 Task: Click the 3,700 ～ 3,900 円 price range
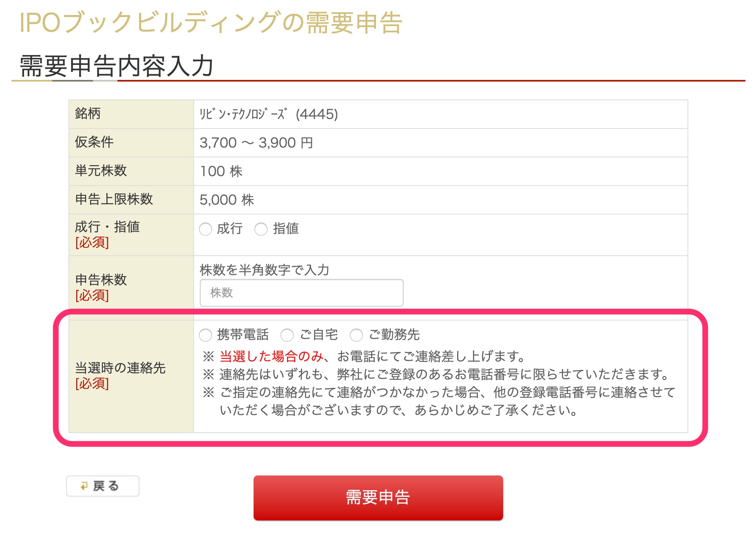pyautogui.click(x=256, y=143)
